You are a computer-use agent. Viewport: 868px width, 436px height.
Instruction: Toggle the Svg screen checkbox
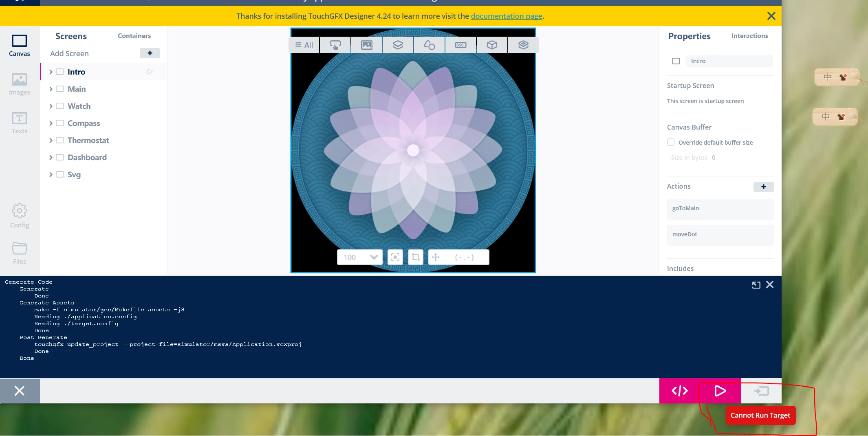pos(59,174)
